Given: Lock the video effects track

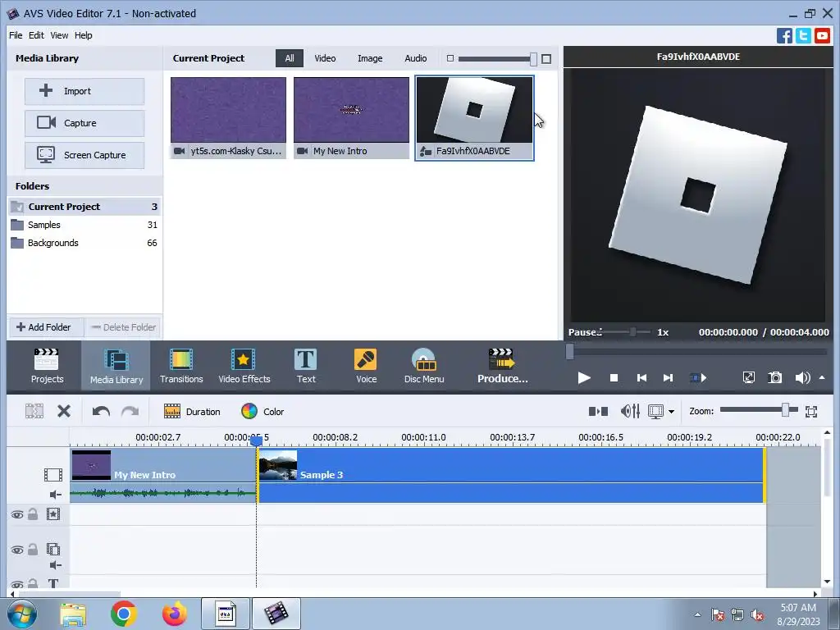Looking at the screenshot, I should (x=33, y=514).
